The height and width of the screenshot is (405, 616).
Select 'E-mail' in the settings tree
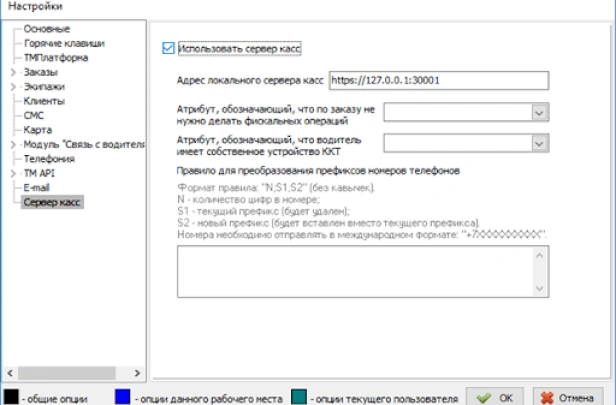37,188
